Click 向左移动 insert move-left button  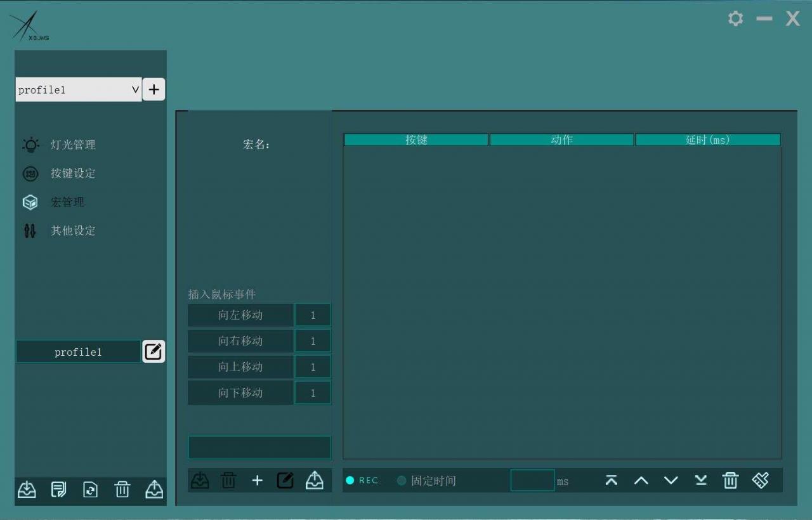tap(240, 315)
